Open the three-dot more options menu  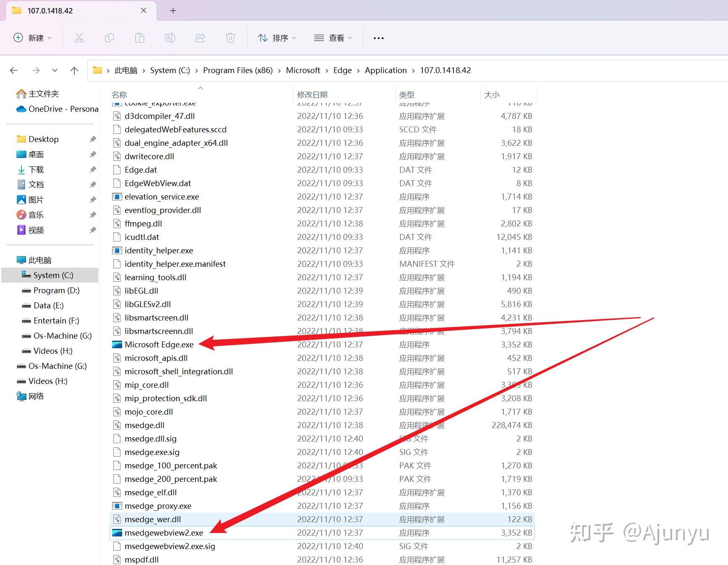[379, 38]
